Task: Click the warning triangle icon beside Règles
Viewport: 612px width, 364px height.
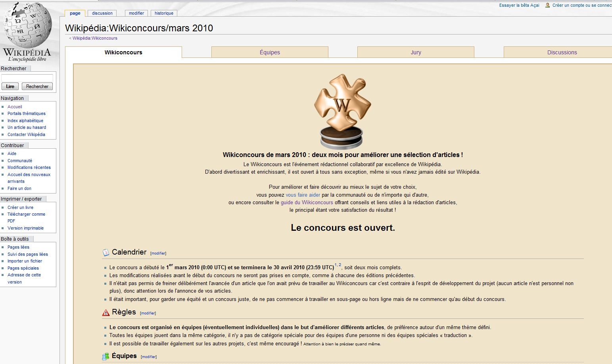Action: [106, 313]
